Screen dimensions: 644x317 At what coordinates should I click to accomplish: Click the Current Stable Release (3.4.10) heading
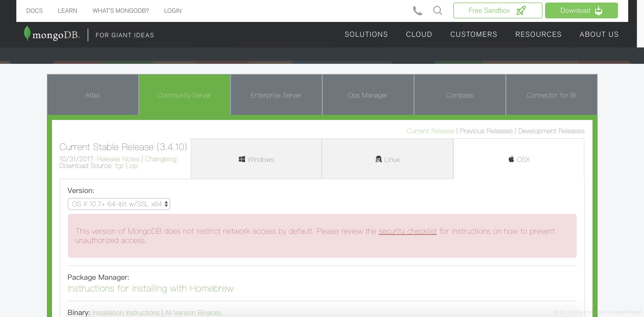[x=123, y=147]
